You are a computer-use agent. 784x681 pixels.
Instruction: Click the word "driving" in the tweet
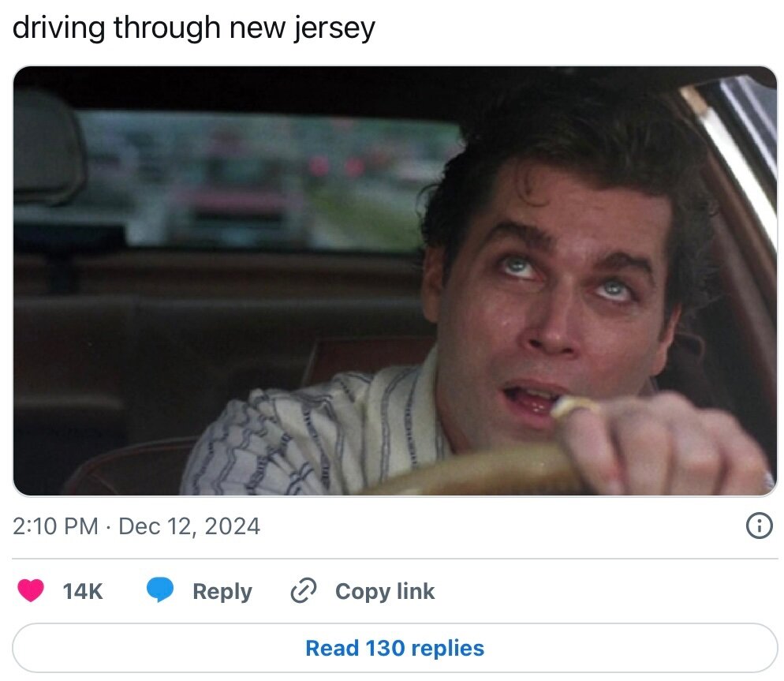point(59,28)
